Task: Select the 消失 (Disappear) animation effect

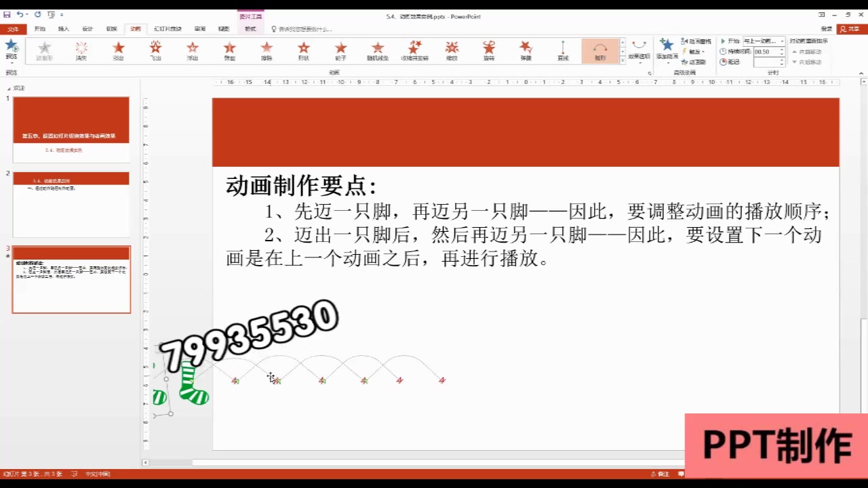Action: tap(81, 51)
